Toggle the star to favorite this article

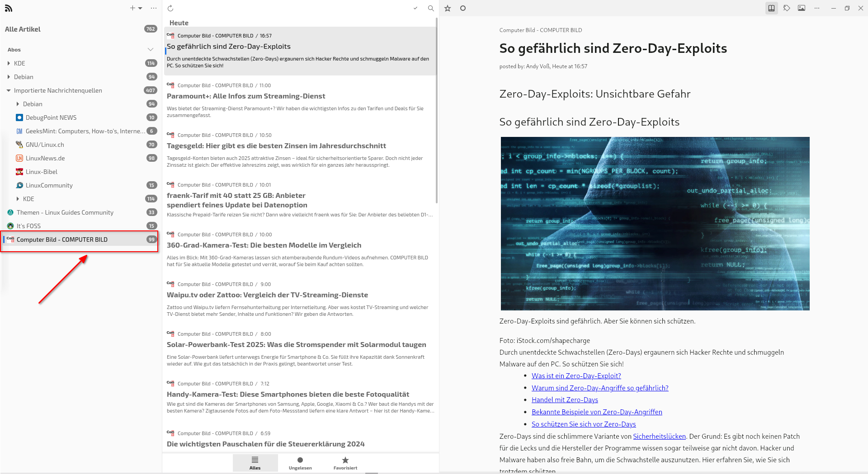pyautogui.click(x=448, y=8)
